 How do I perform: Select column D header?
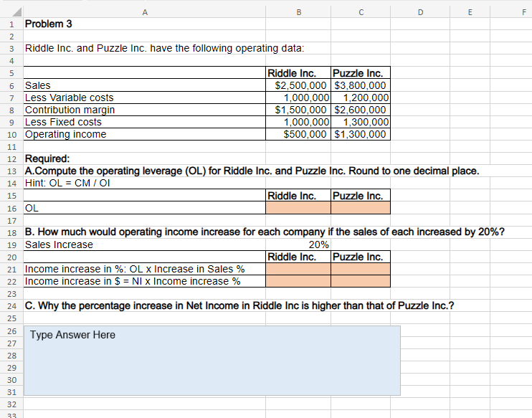click(x=420, y=12)
